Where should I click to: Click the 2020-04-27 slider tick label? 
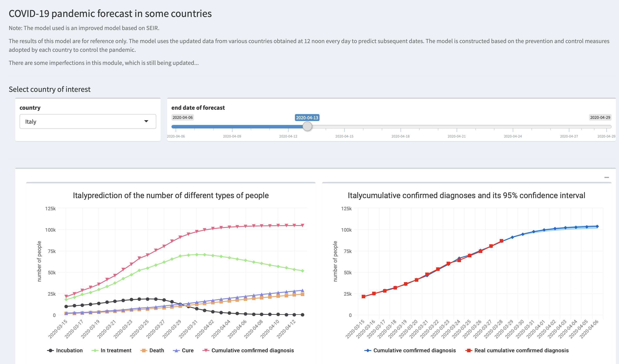pos(569,136)
